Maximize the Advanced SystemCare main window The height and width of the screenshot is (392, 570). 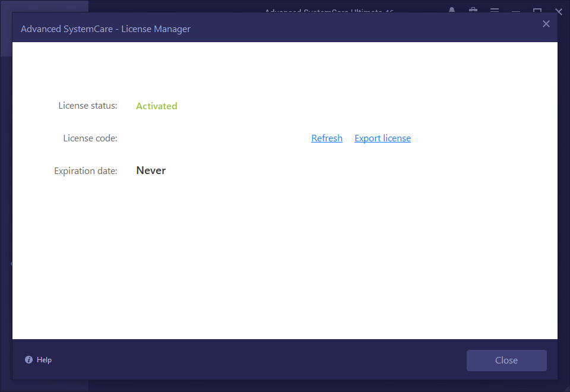point(537,11)
